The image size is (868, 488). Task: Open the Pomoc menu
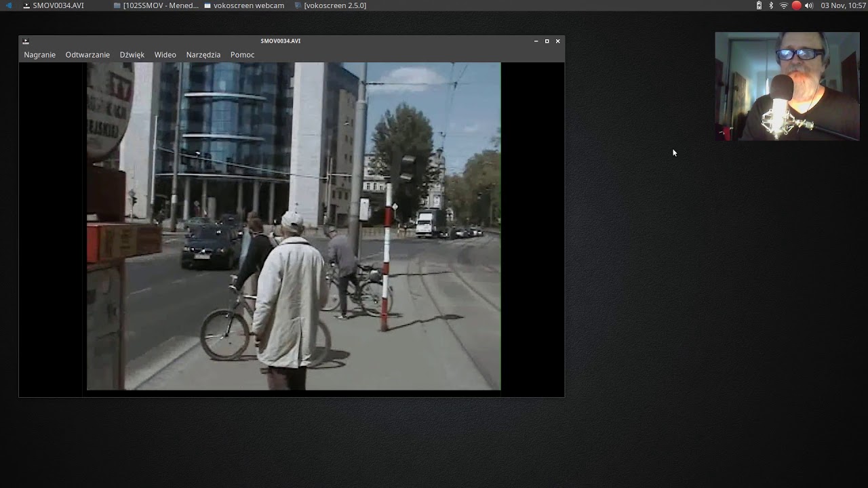(242, 55)
